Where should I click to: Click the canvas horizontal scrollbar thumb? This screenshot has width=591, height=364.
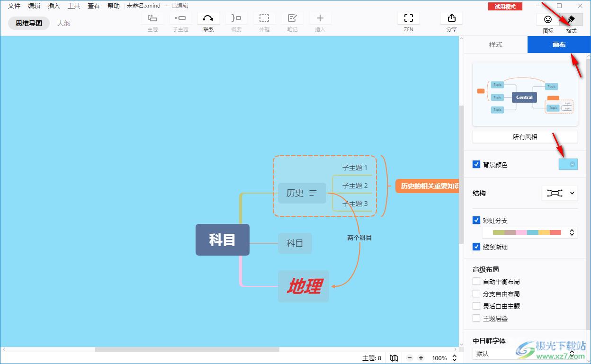(x=187, y=349)
